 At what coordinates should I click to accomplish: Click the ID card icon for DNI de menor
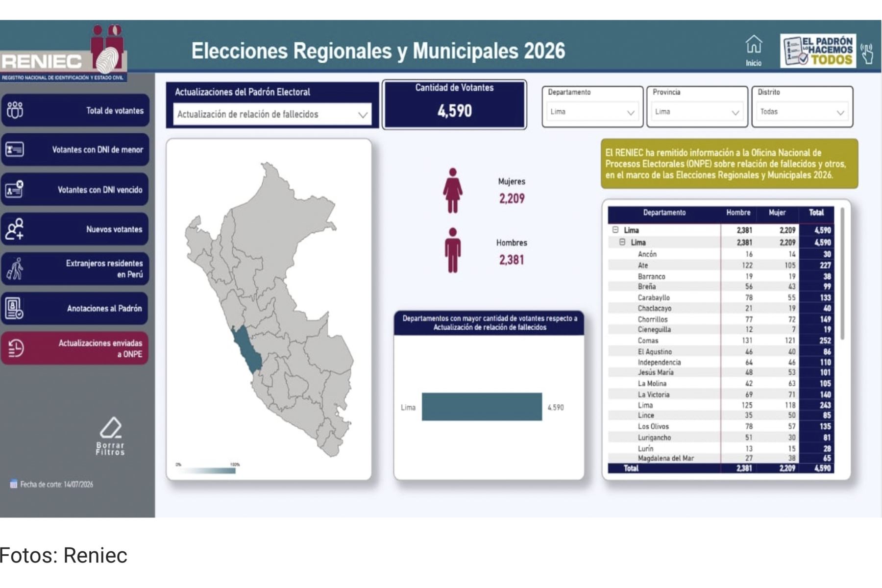(14, 149)
